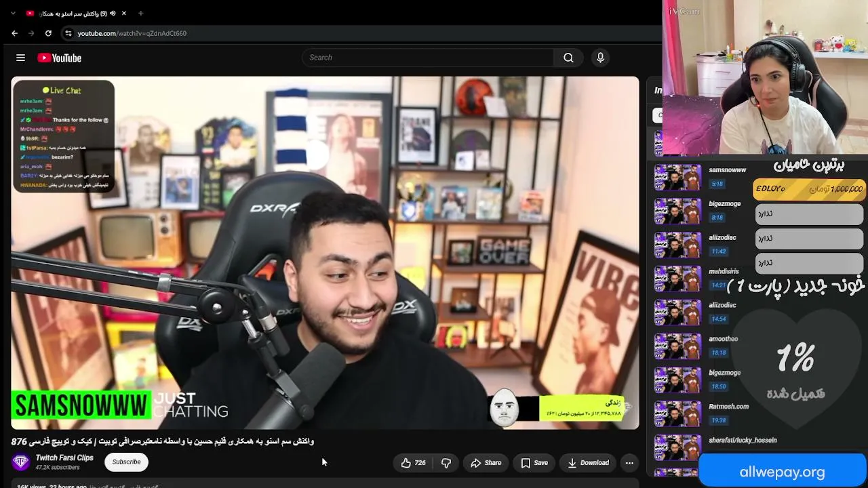
Task: Click the magnifier search button
Action: [x=568, y=58]
